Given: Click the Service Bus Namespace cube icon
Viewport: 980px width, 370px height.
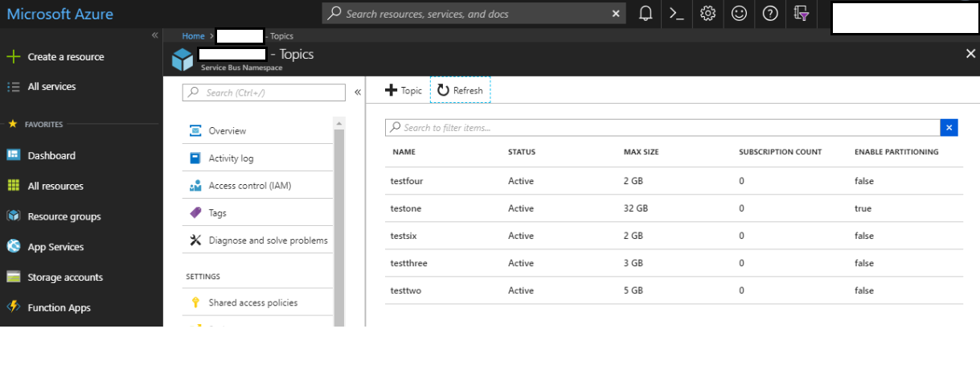Looking at the screenshot, I should (x=182, y=60).
